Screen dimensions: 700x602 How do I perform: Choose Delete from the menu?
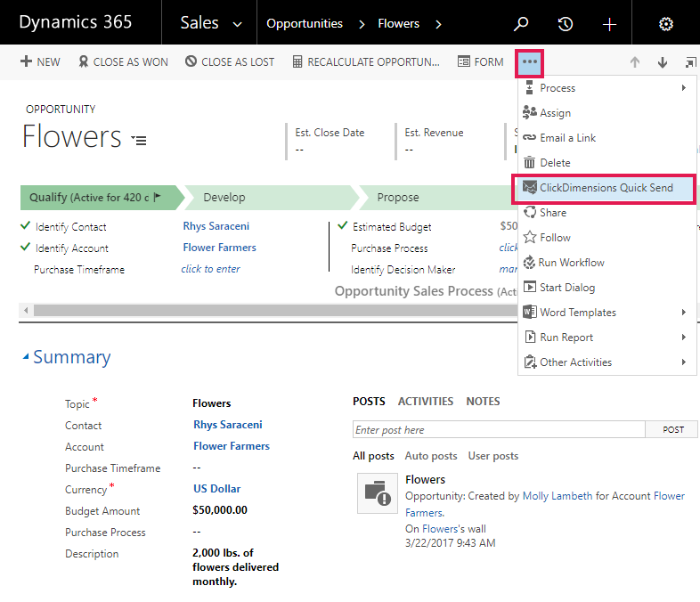pos(606,163)
